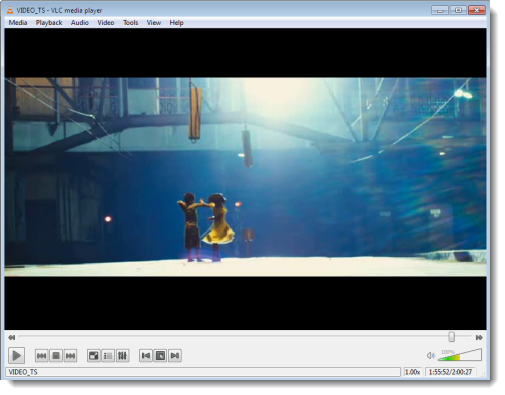Image resolution: width=505 pixels, height=395 pixels.
Task: Open the Video menu
Action: click(x=106, y=23)
